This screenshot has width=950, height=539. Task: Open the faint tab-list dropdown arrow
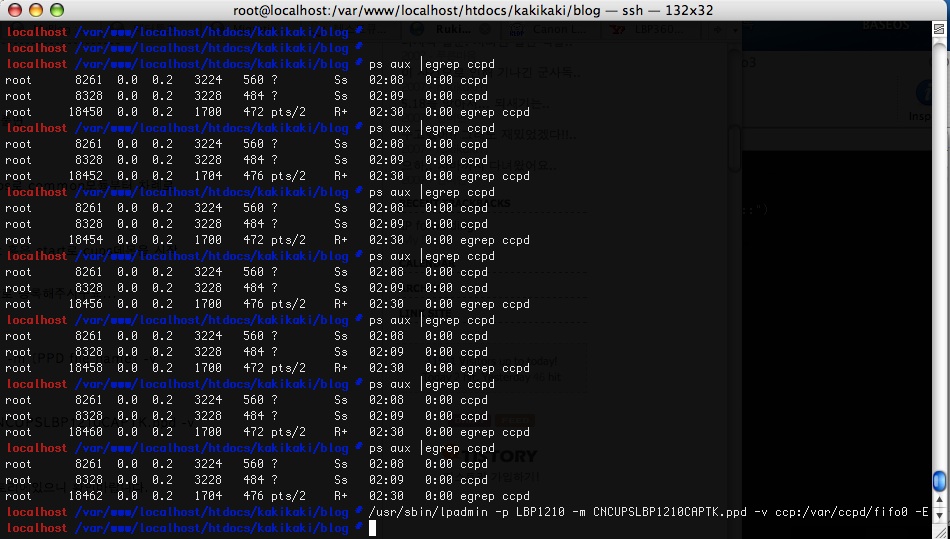[735, 29]
